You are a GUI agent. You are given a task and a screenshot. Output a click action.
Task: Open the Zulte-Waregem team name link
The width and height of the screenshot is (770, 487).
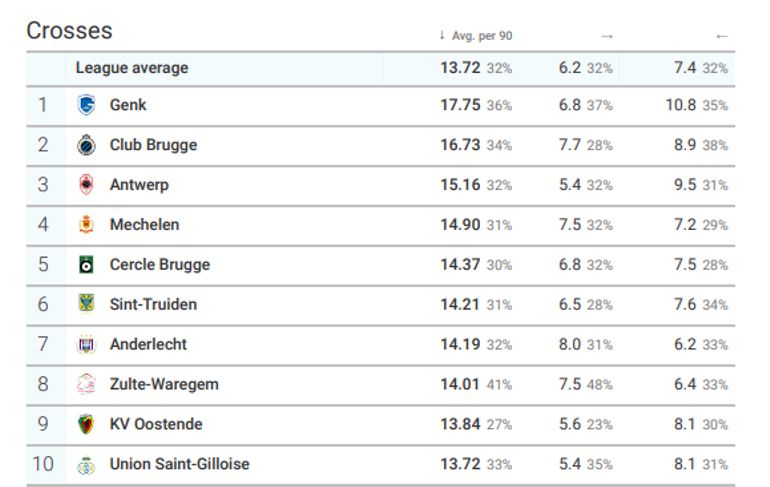163,384
